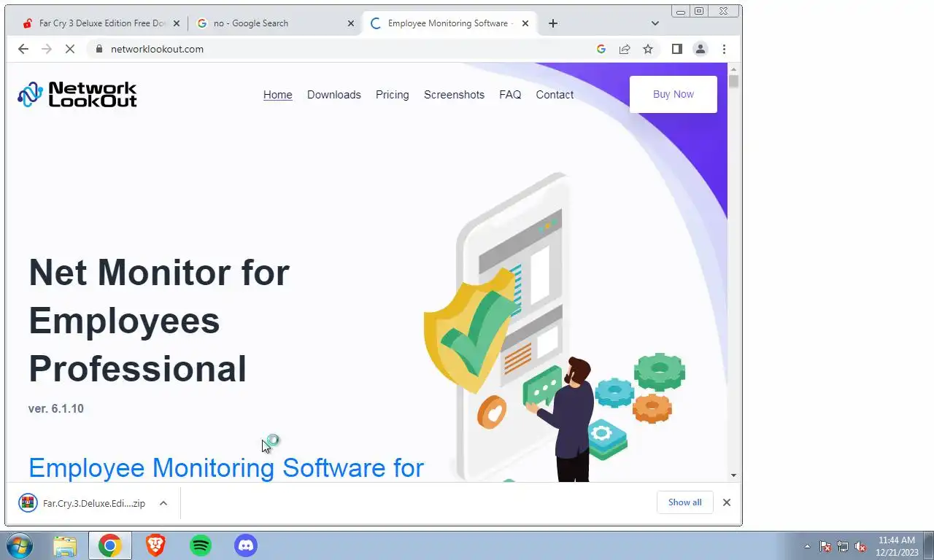Close the downloads bar
The image size is (934, 560).
(x=727, y=502)
